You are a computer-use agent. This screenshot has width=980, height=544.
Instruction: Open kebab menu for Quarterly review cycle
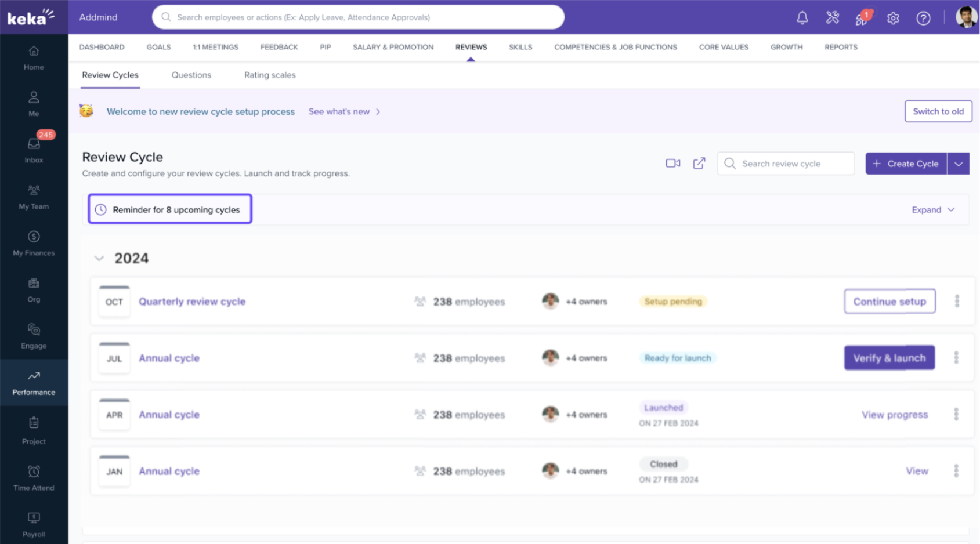tap(957, 301)
